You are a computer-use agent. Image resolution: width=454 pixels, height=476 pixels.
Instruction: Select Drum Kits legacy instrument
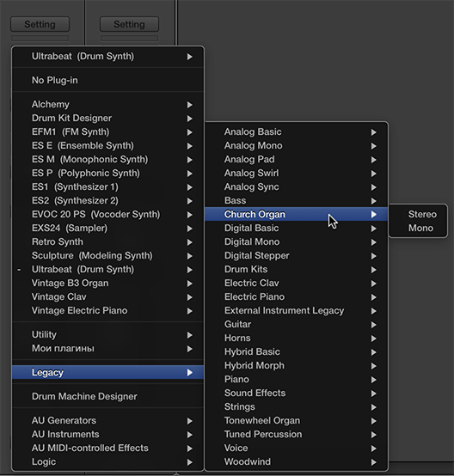[x=297, y=269]
